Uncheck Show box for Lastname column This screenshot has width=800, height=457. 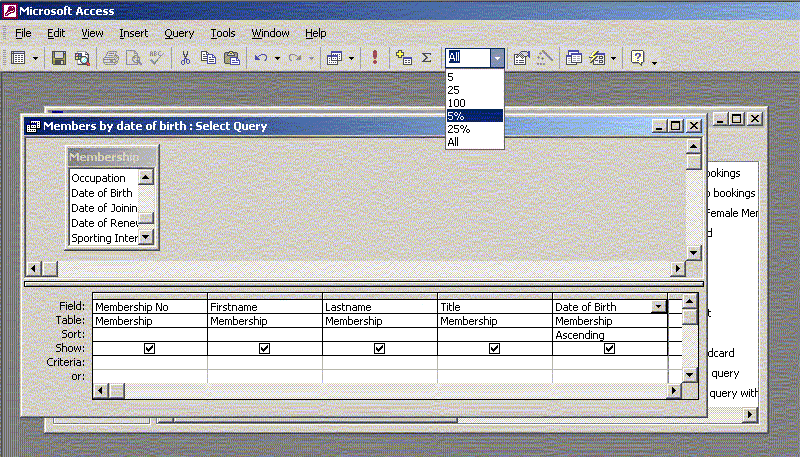(379, 349)
